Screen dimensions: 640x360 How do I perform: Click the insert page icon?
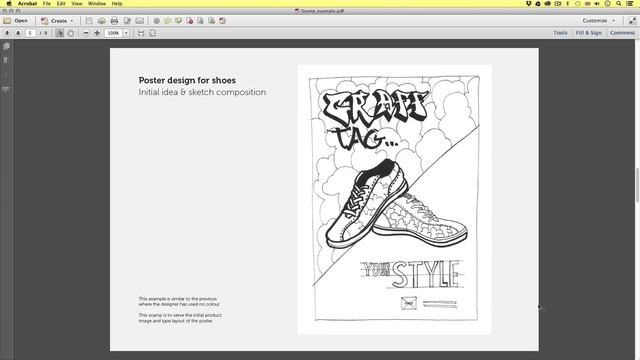[211, 20]
